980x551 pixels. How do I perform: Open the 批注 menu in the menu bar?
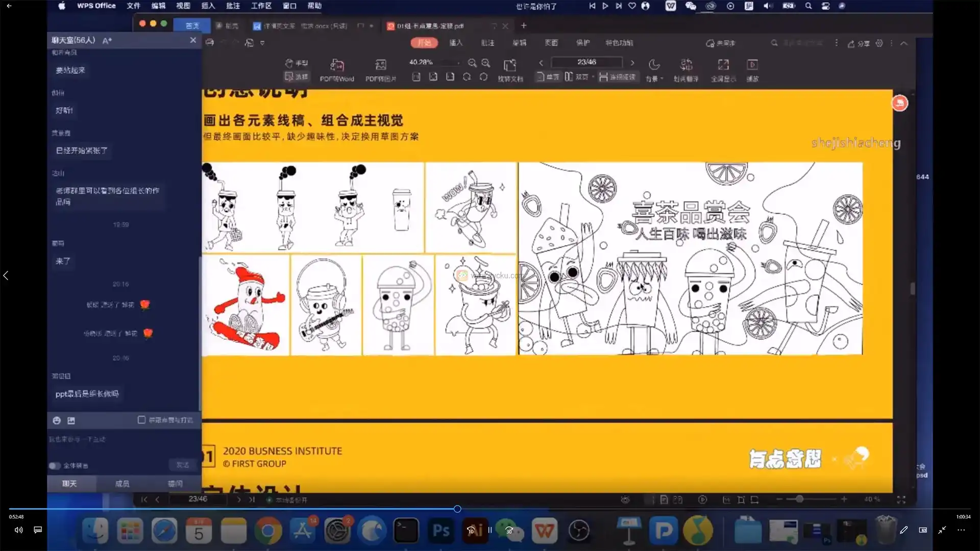click(x=233, y=6)
